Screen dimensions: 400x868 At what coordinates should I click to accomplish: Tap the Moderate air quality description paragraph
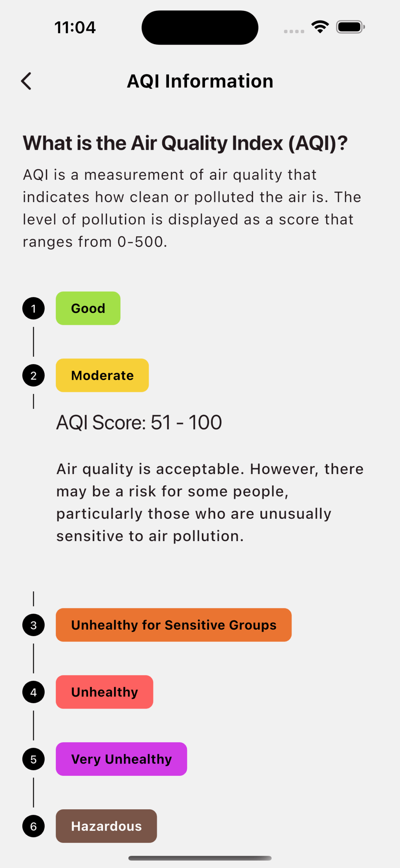210,502
